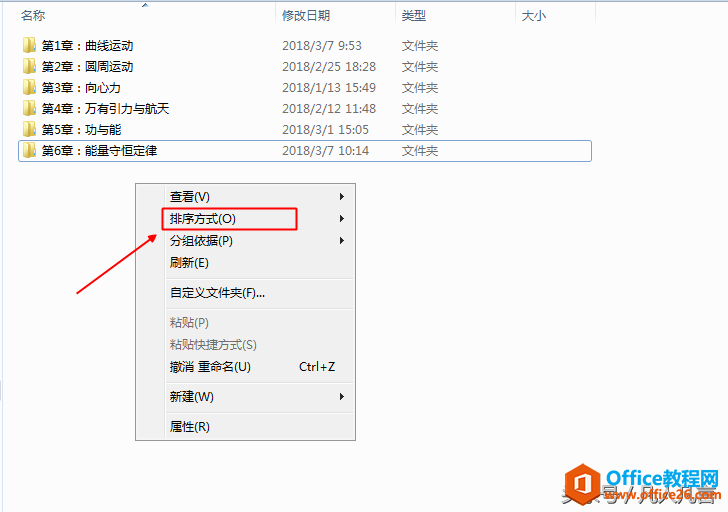This screenshot has width=728, height=512.
Task: Expand submenu arrow next to 分组依据(P)
Action: [342, 240]
